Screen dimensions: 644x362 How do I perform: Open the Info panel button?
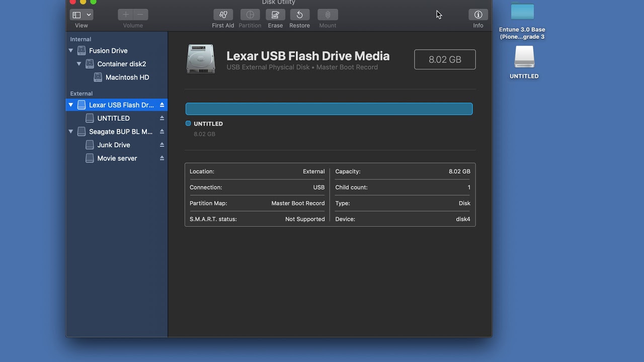coord(478,15)
